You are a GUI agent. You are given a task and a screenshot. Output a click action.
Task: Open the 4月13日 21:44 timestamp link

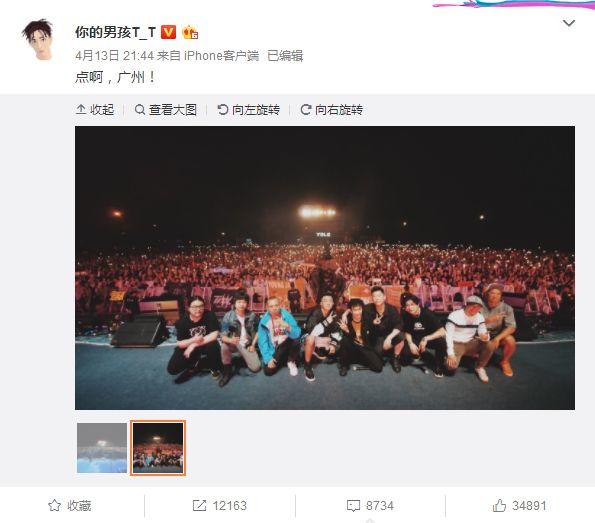[114, 56]
